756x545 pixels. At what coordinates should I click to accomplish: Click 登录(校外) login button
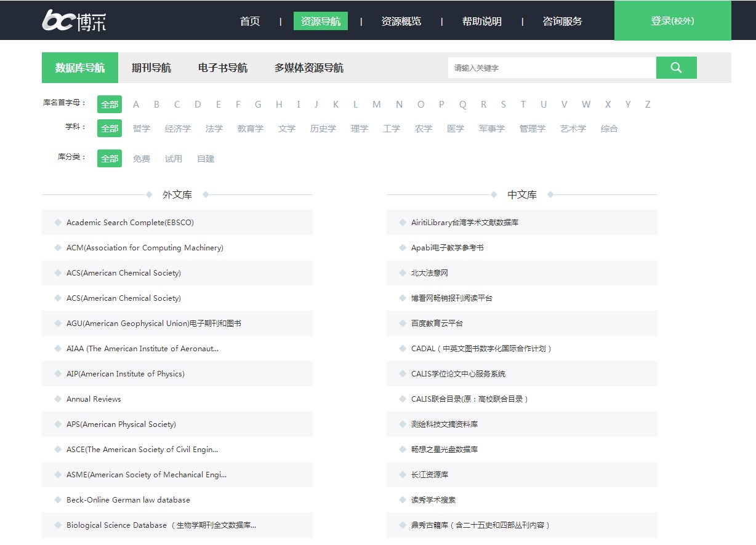point(672,21)
